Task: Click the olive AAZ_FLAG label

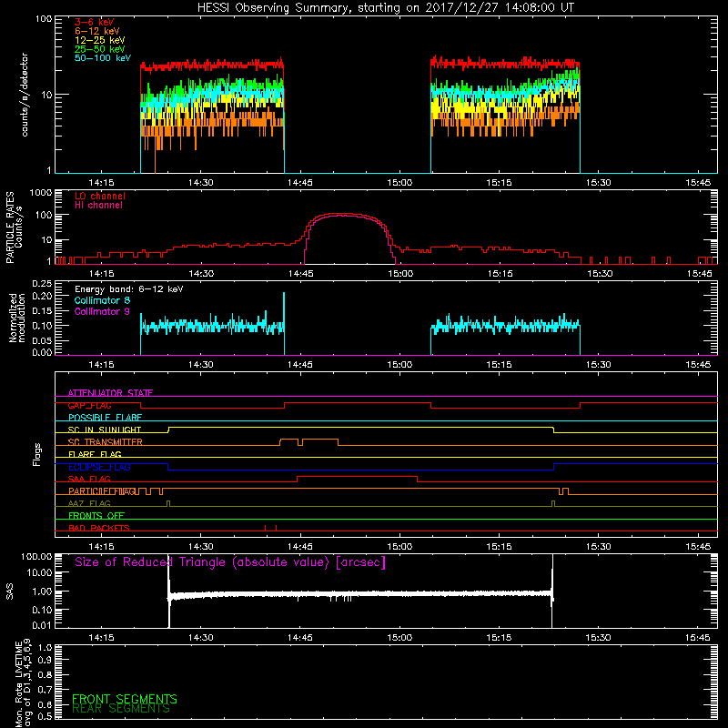Action: pyautogui.click(x=89, y=503)
